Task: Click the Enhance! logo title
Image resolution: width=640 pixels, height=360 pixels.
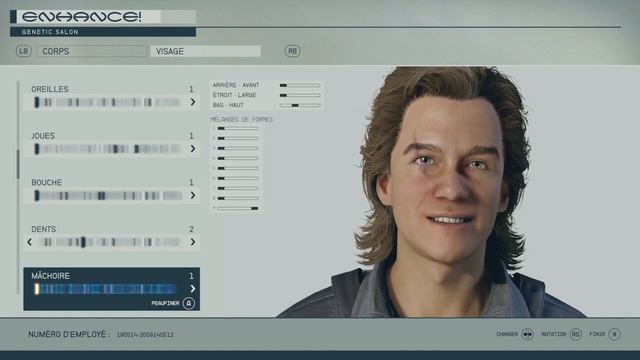Action: pos(82,17)
